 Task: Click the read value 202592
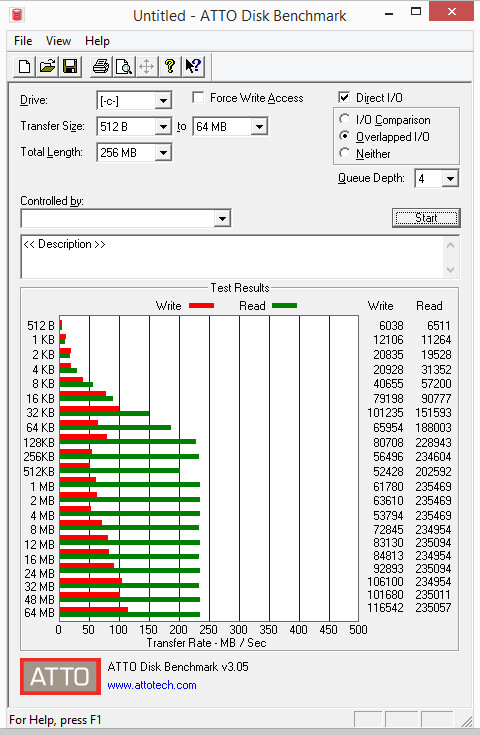(x=433, y=471)
